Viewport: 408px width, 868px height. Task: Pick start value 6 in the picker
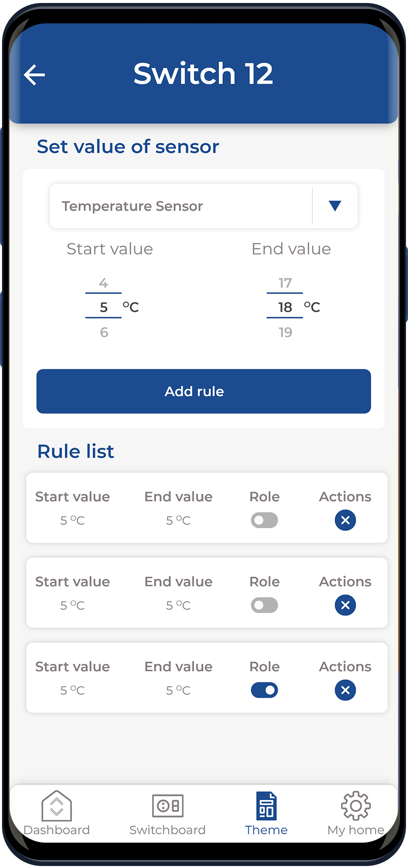pyautogui.click(x=104, y=332)
